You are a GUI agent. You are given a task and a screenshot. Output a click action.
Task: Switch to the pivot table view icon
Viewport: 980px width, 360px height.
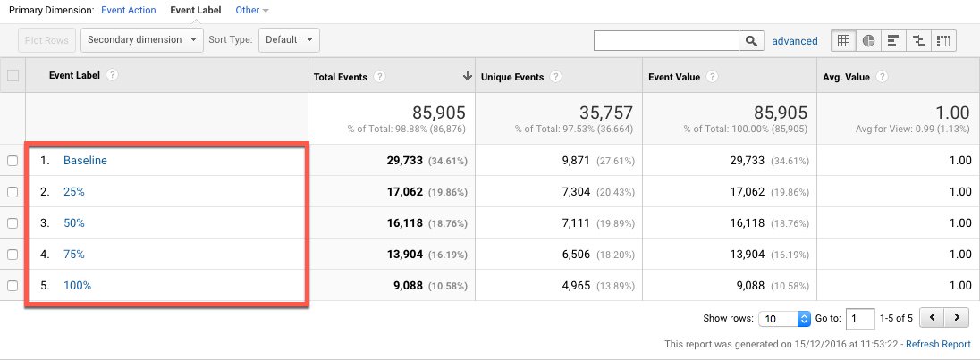click(943, 40)
